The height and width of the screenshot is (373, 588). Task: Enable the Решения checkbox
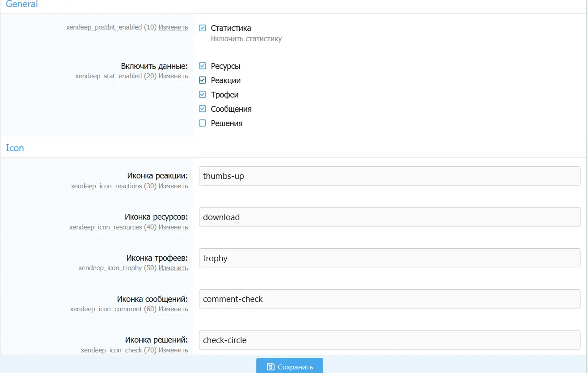pos(203,123)
